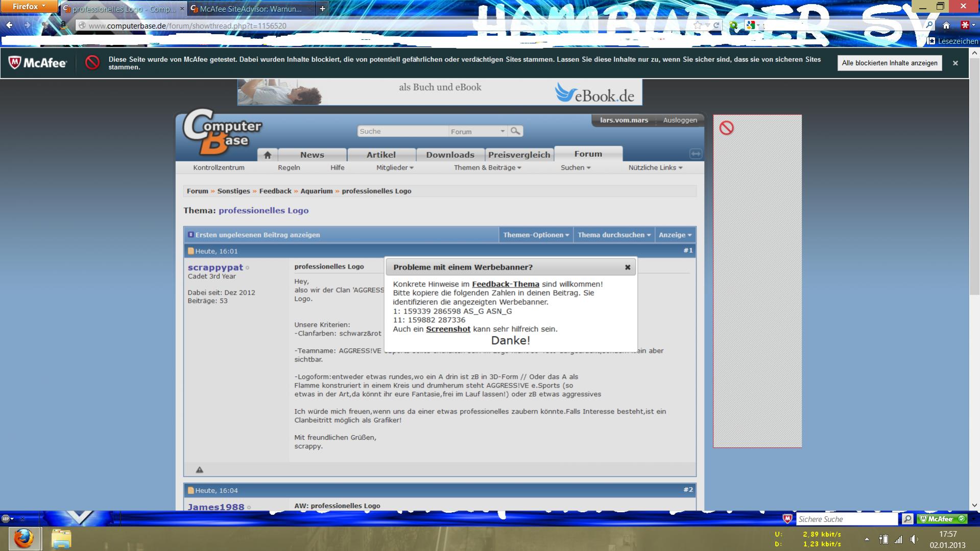Screen dimensions: 980x551
Task: Open the network signal icon in the tray
Action: pos(898,539)
